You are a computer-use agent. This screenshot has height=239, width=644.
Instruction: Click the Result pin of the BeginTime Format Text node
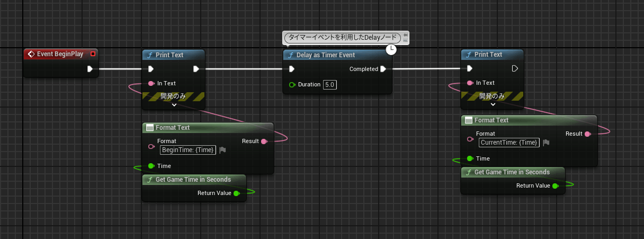pos(264,141)
